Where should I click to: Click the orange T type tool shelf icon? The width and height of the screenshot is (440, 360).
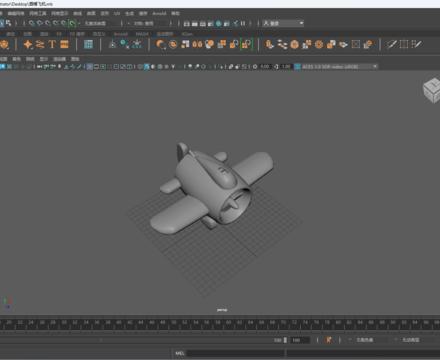coord(52,44)
